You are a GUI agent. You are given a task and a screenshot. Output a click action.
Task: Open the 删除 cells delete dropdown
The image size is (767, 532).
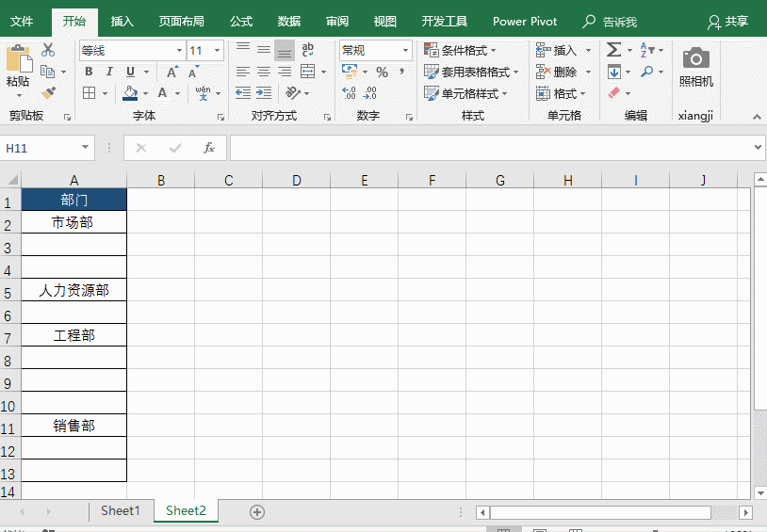(x=589, y=72)
